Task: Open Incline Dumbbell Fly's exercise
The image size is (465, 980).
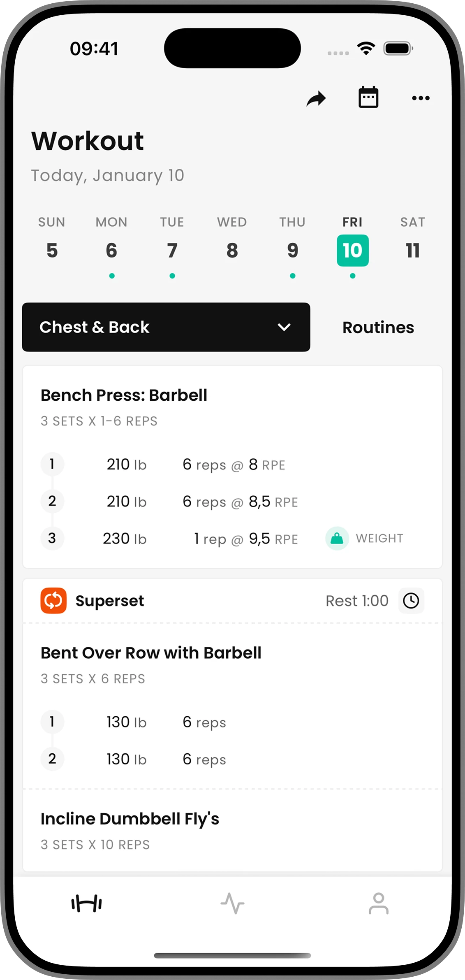Action: (130, 819)
